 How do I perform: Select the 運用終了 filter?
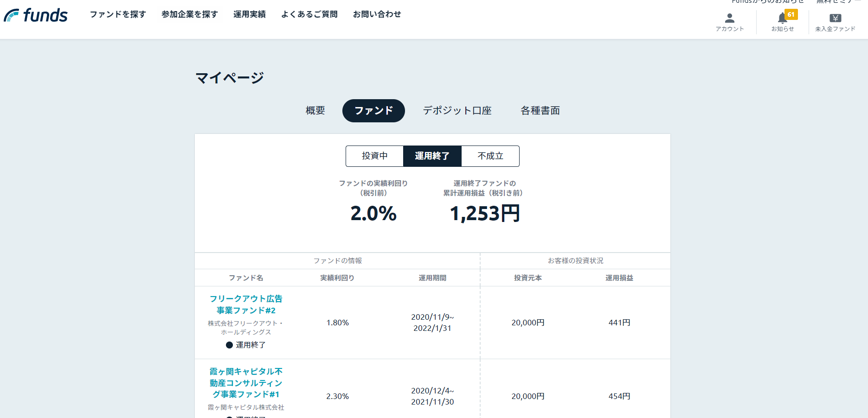tap(432, 156)
